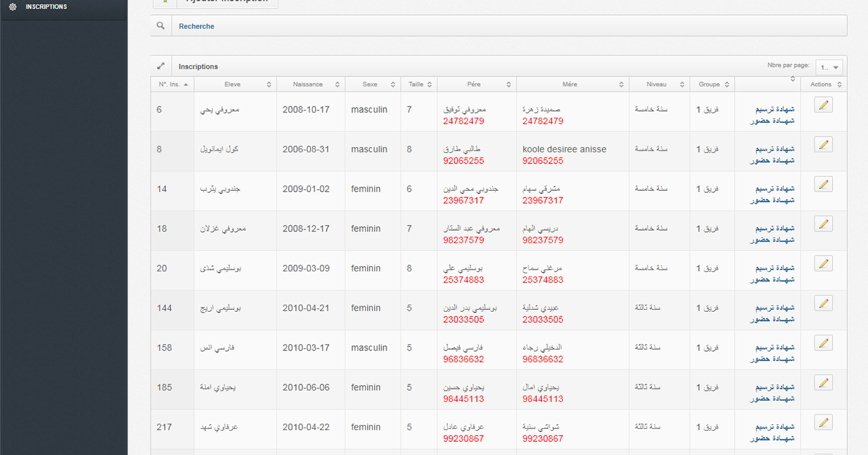Click the gear icon beside INSCRIPTIONS
This screenshot has width=868, height=455.
pos(12,7)
